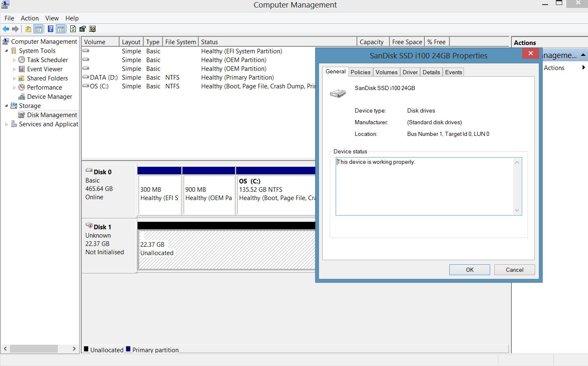The width and height of the screenshot is (588, 366).
Task: Click the Forward arrow in the toolbar
Action: tap(15, 29)
